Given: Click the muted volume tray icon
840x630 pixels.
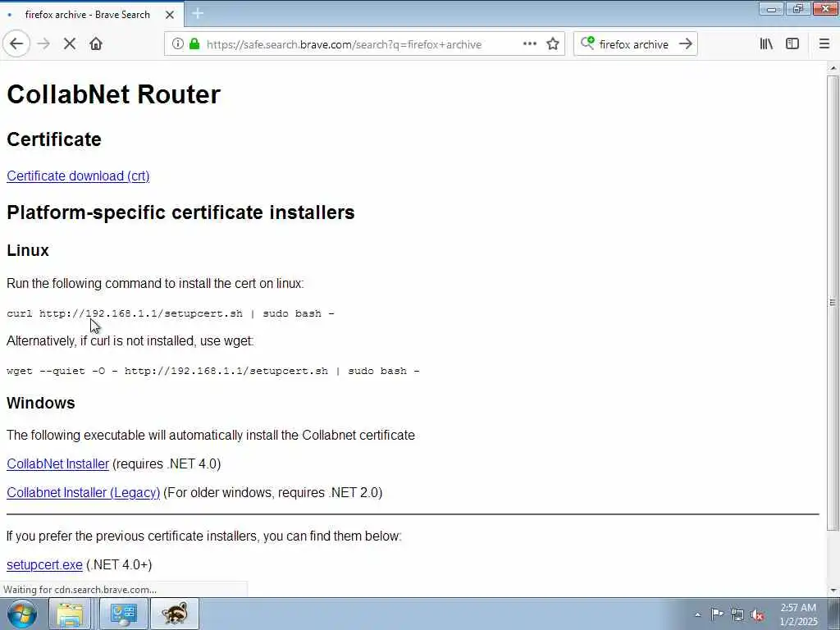Looking at the screenshot, I should tap(757, 615).
